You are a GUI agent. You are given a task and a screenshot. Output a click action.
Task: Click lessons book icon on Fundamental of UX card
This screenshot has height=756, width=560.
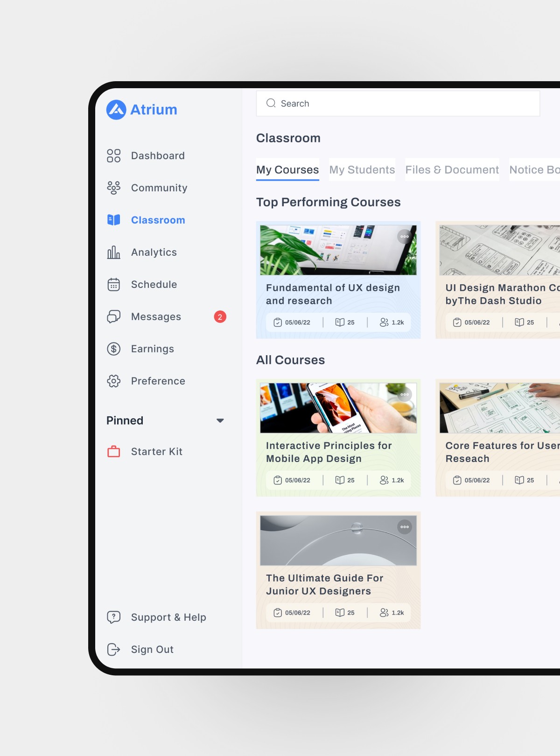[340, 322]
